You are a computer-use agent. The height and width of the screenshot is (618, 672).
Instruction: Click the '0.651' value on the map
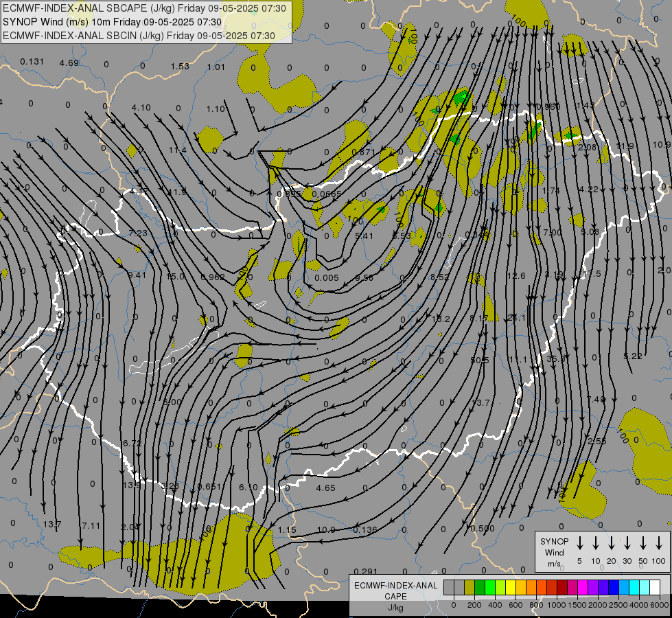tap(209, 486)
